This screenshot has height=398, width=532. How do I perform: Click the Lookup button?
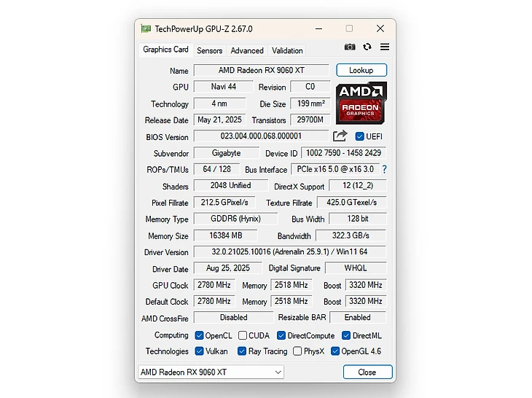pyautogui.click(x=361, y=70)
